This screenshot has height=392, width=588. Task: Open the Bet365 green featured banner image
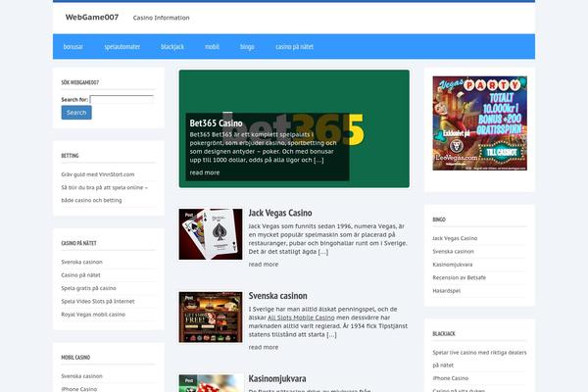294,128
